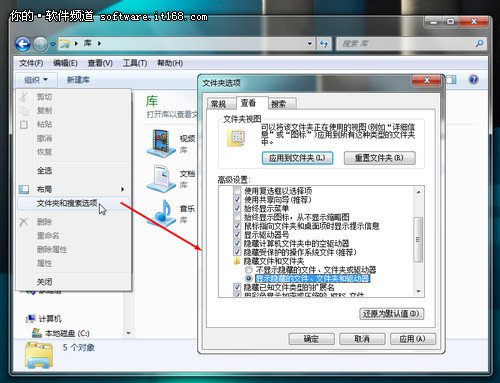Click the 隐藏文件和文件夹 folder icon
The height and width of the screenshot is (383, 500).
point(237,261)
